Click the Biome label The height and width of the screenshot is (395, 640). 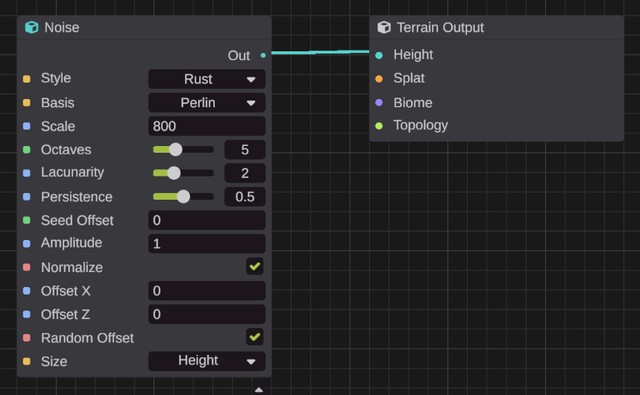(413, 102)
